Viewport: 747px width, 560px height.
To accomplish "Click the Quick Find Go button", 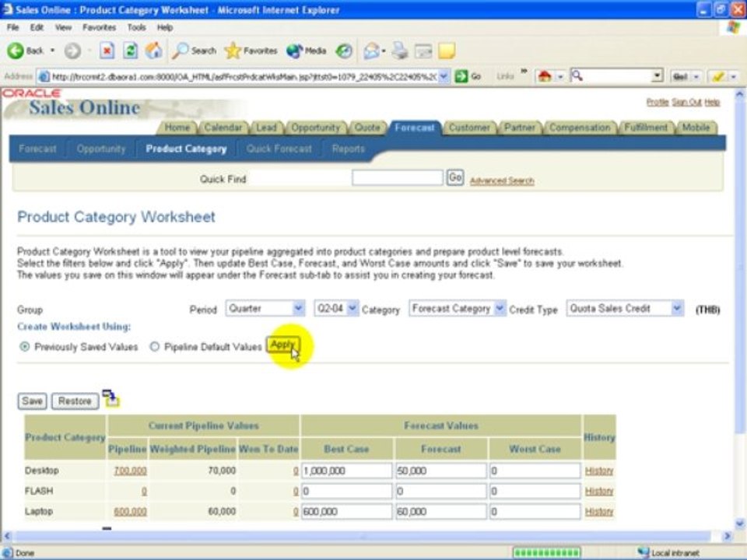I will pyautogui.click(x=455, y=178).
